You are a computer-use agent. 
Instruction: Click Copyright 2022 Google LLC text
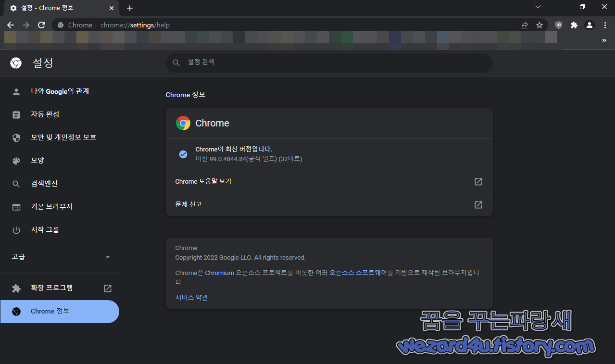point(240,258)
